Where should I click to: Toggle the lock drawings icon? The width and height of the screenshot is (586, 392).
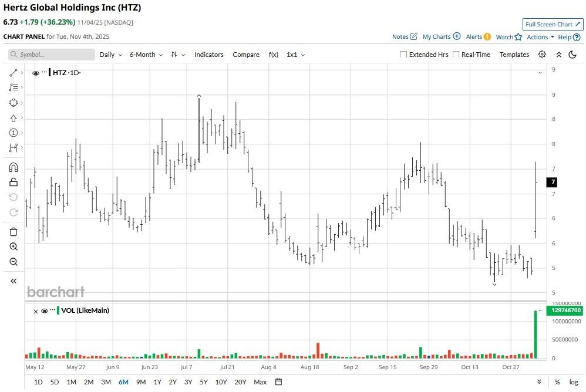pyautogui.click(x=14, y=182)
